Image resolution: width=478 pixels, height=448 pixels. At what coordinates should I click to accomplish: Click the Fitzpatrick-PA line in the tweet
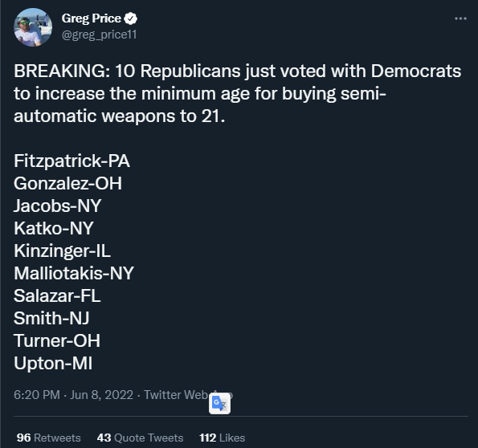pos(72,161)
